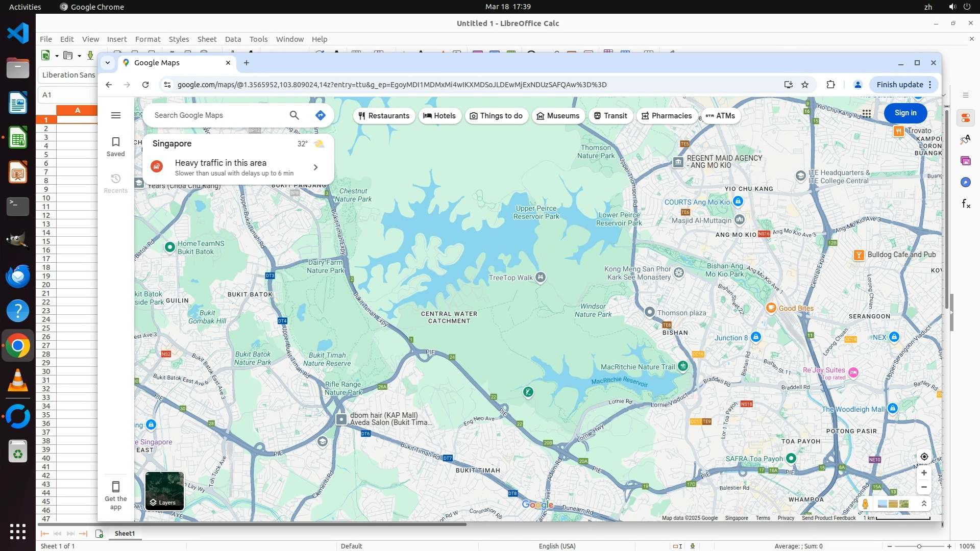The width and height of the screenshot is (980, 551).
Task: Expand the map imagery options arrow
Action: pyautogui.click(x=924, y=504)
